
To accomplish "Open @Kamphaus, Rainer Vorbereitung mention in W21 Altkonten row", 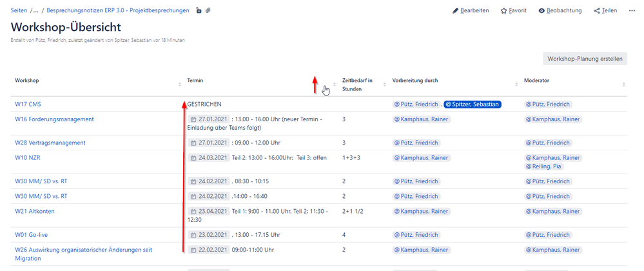I will tap(422, 212).
